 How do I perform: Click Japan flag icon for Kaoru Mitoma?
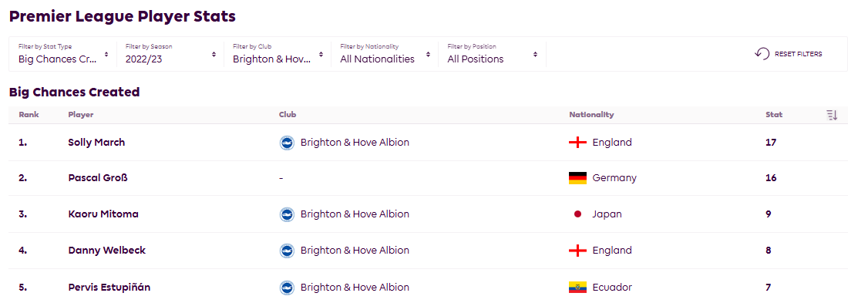point(577,214)
